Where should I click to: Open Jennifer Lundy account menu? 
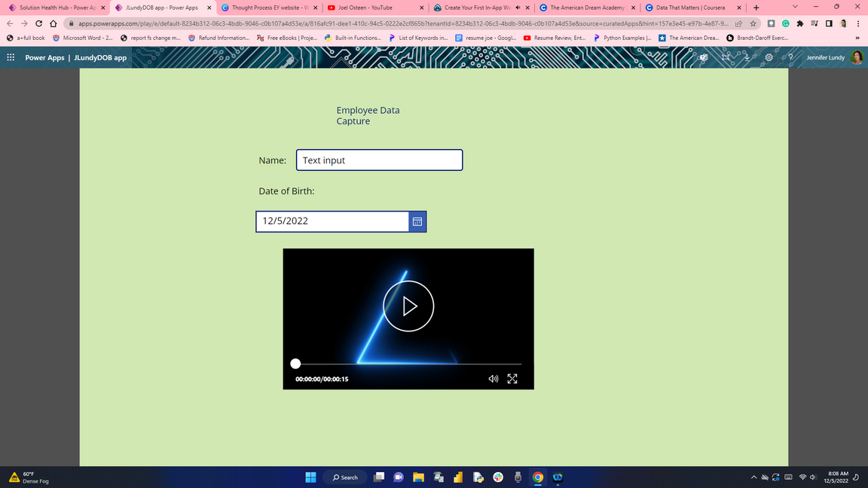tap(856, 57)
